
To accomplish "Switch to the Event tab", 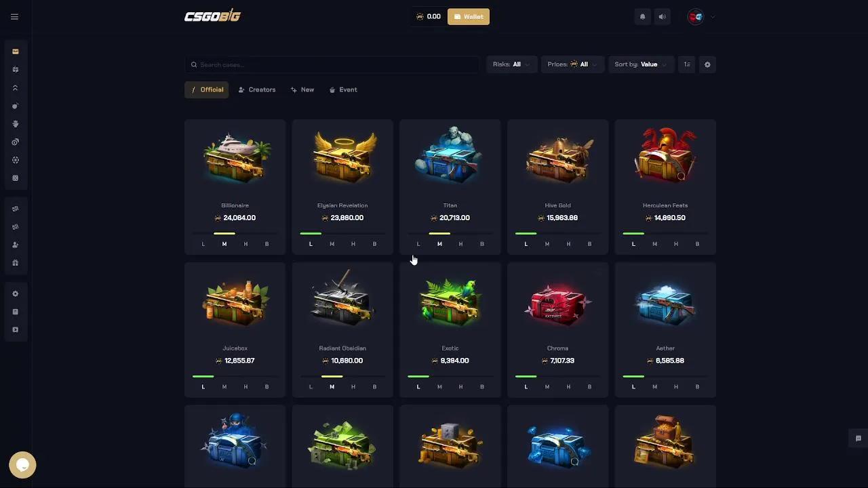I will pyautogui.click(x=343, y=89).
